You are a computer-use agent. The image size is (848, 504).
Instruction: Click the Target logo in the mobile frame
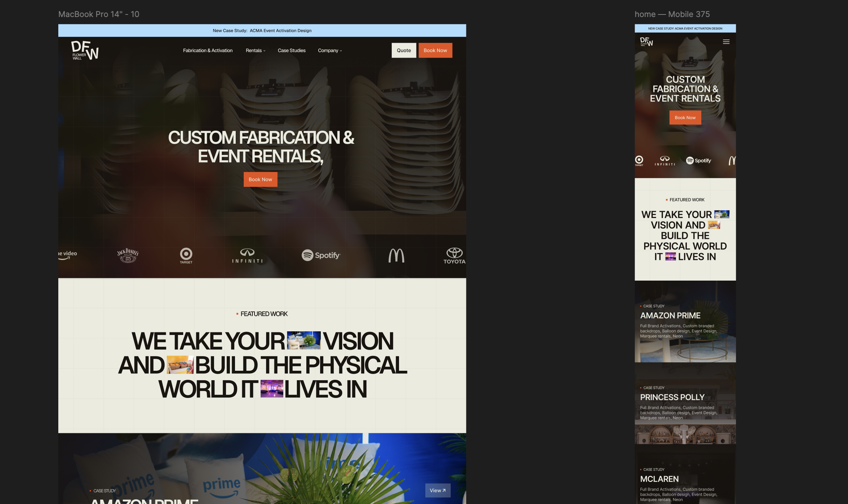639,161
